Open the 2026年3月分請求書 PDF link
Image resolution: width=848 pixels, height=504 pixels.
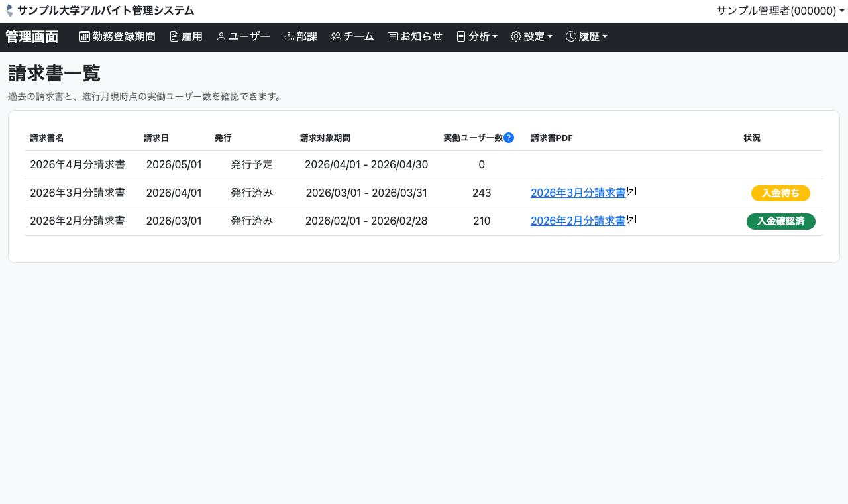578,193
